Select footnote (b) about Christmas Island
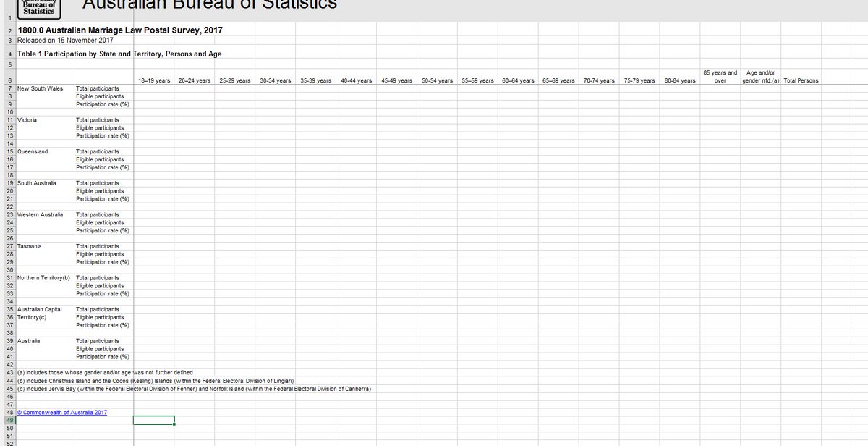Viewport: 868px width, 446px height. click(x=154, y=380)
